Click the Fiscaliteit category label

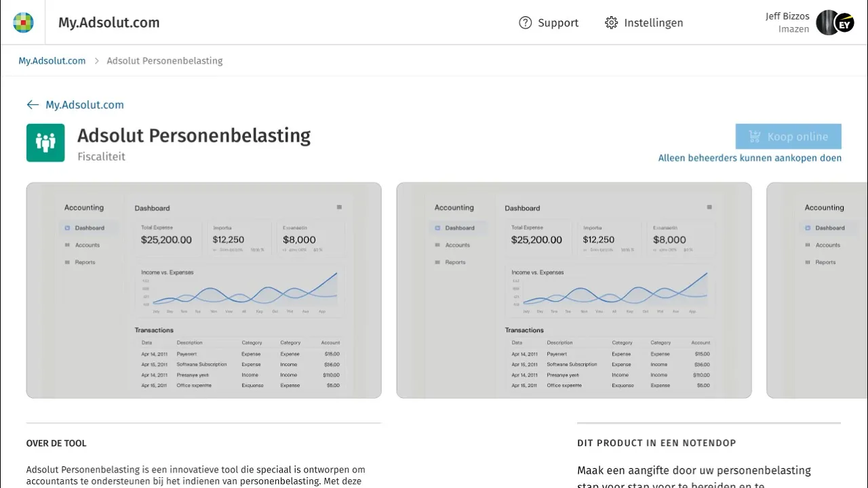tap(101, 157)
